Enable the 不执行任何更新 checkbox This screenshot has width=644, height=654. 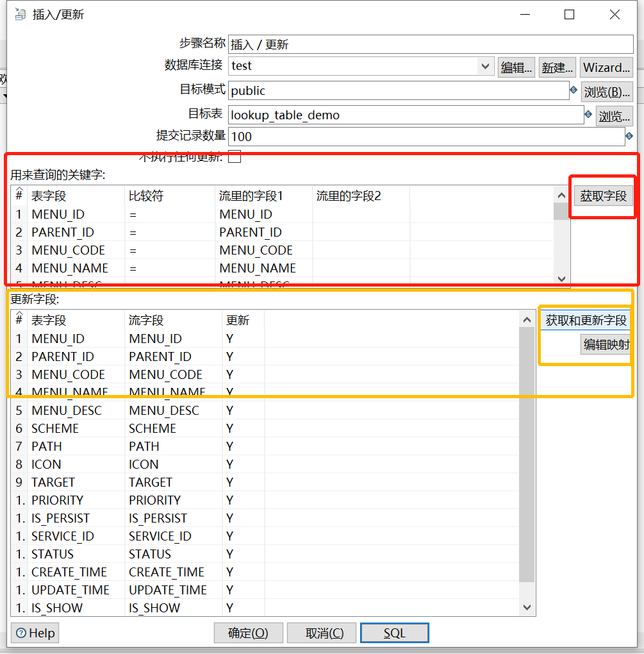235,156
